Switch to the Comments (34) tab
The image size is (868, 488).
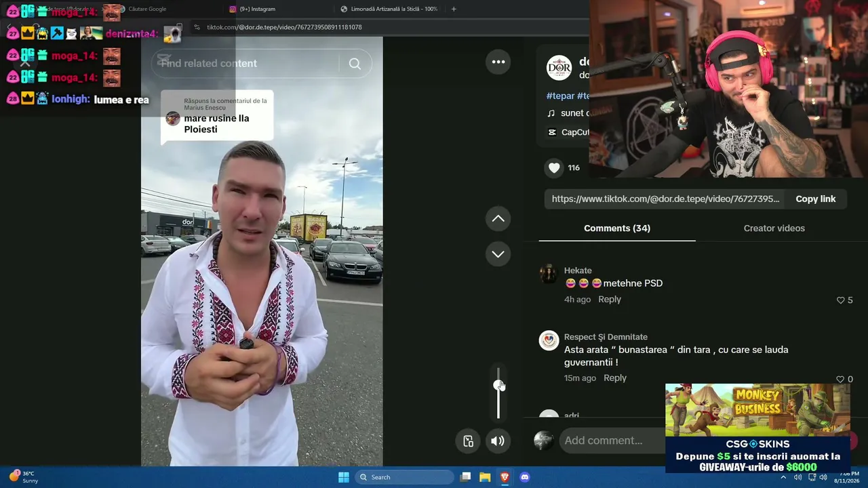(617, 228)
